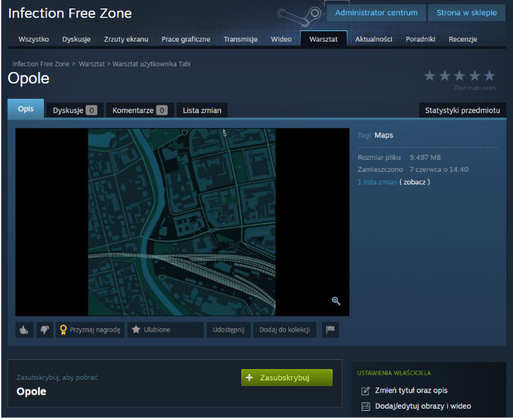Screen dimensions: 513x420
Task: Click Dodaj do kolekcji button
Action: click(284, 329)
